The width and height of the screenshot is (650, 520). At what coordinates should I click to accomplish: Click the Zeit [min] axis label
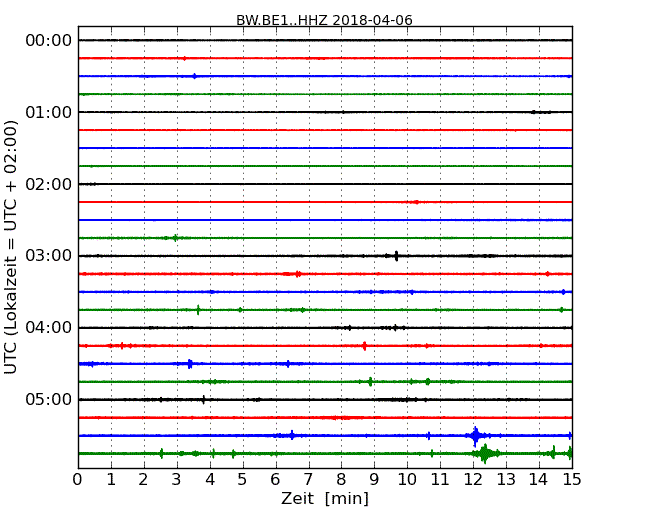[325, 498]
